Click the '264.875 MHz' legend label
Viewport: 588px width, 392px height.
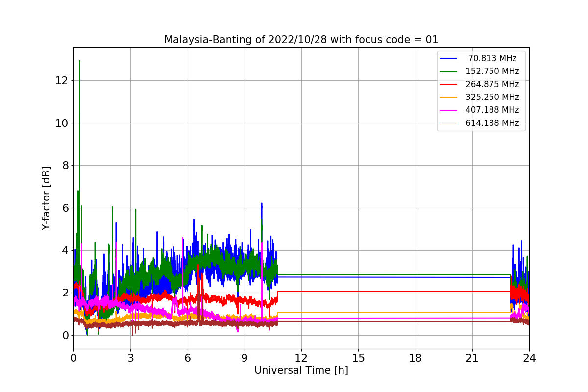492,84
